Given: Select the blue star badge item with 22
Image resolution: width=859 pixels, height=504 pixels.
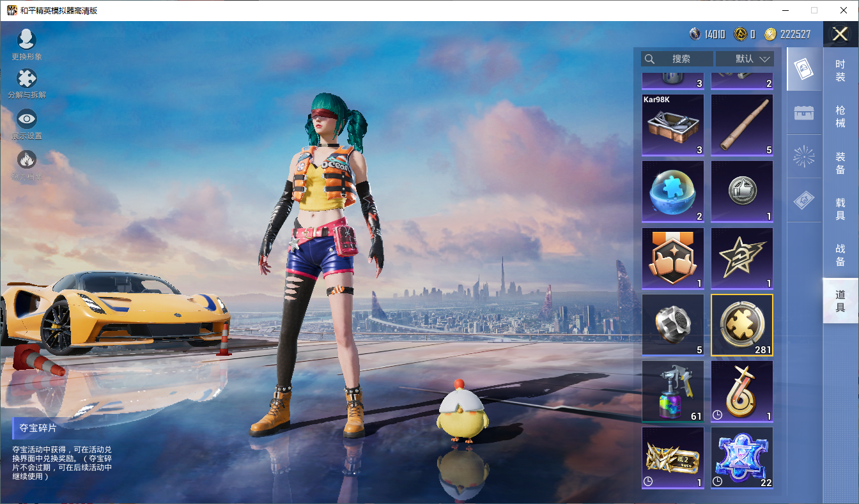Looking at the screenshot, I should pyautogui.click(x=742, y=458).
